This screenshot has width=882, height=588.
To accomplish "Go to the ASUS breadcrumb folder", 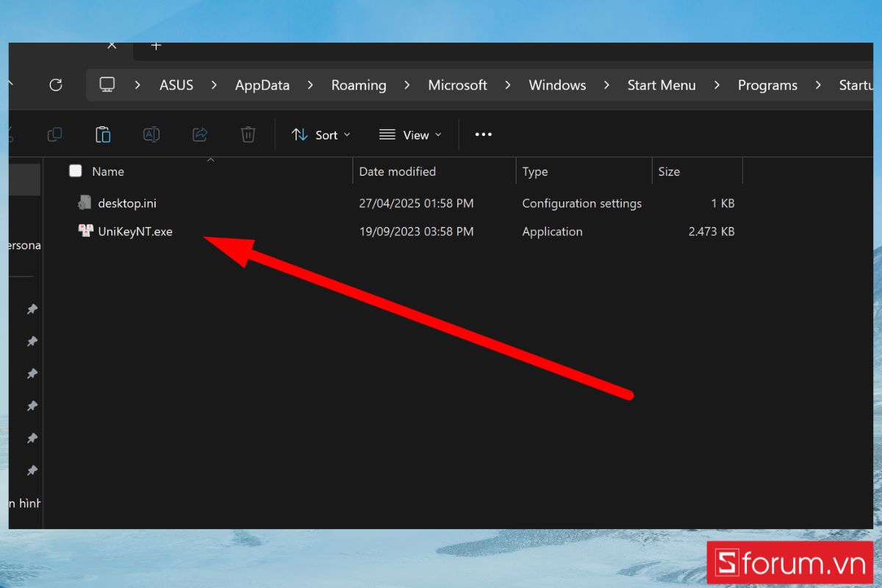I will tap(176, 85).
